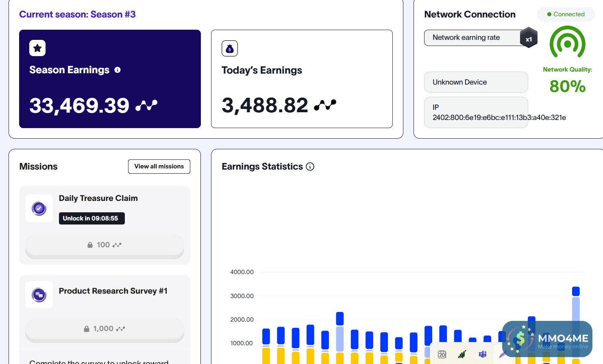Click the Network Quality label
Screen dimensions: 603x364
click(x=568, y=70)
